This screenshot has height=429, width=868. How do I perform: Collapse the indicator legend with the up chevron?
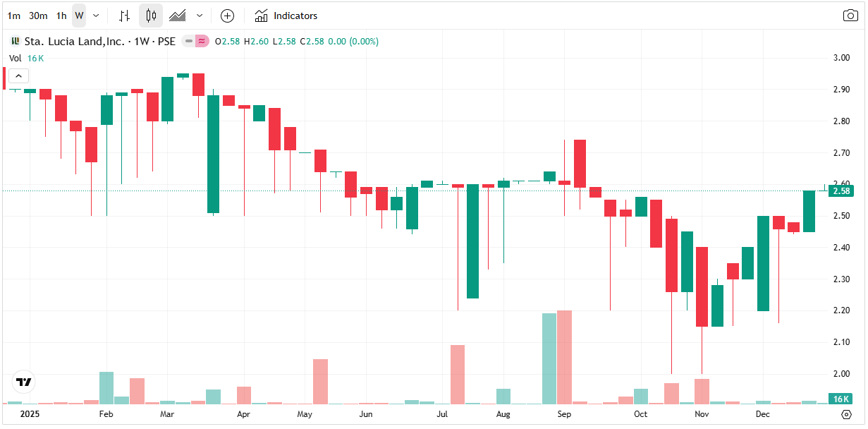point(18,76)
